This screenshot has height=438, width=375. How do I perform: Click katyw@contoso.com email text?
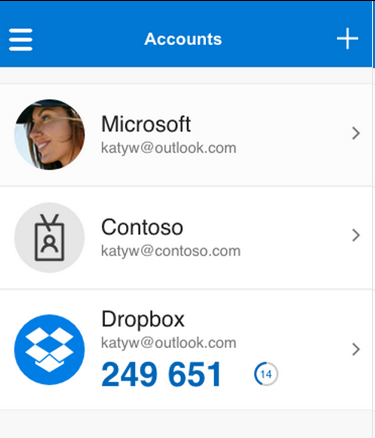coord(171,251)
